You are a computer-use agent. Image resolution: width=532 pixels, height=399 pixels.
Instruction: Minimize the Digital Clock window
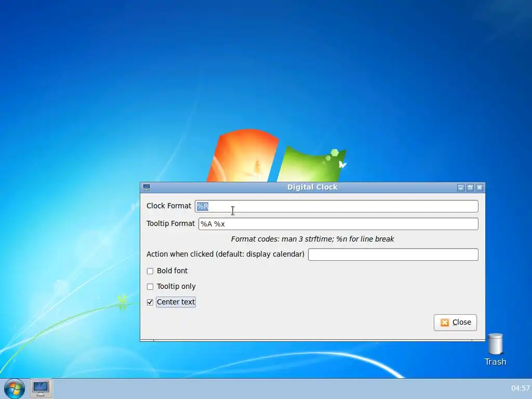[x=460, y=187]
